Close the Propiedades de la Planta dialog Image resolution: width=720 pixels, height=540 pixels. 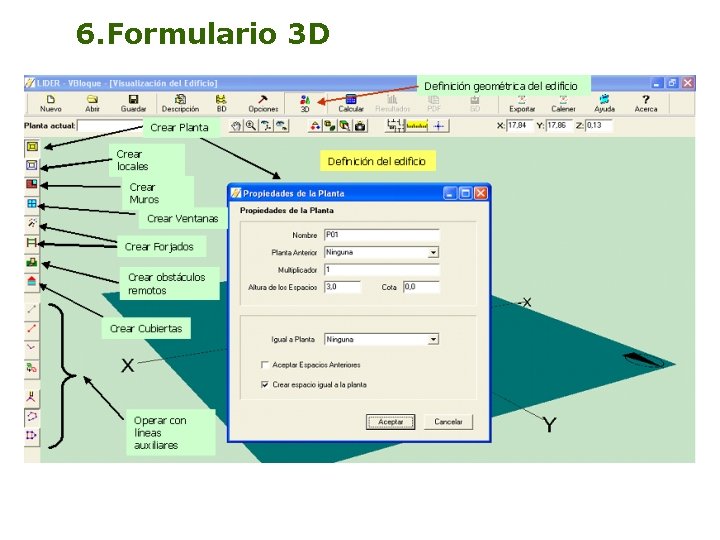480,193
